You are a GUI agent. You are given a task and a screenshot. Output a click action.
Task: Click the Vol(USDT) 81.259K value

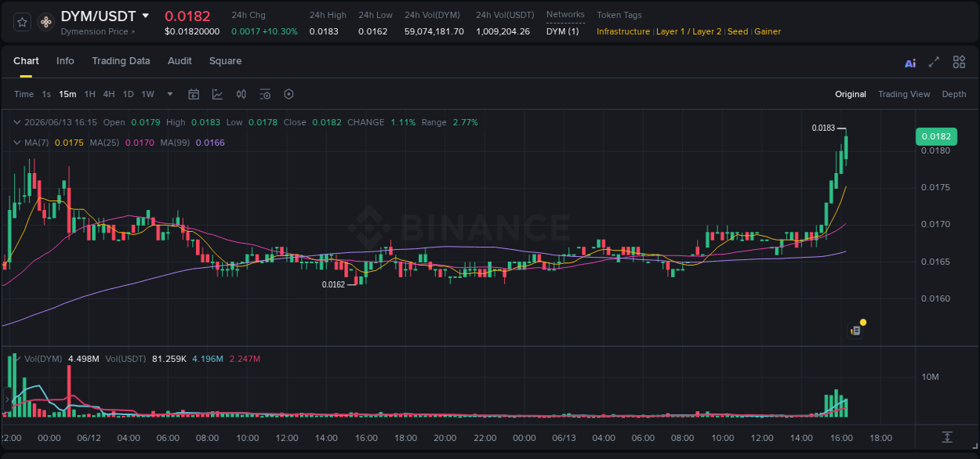click(169, 359)
